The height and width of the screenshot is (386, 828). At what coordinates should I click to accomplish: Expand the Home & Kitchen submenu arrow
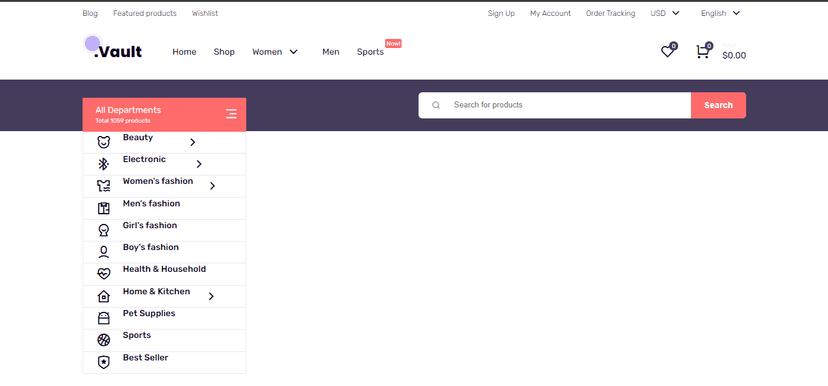pyautogui.click(x=211, y=296)
